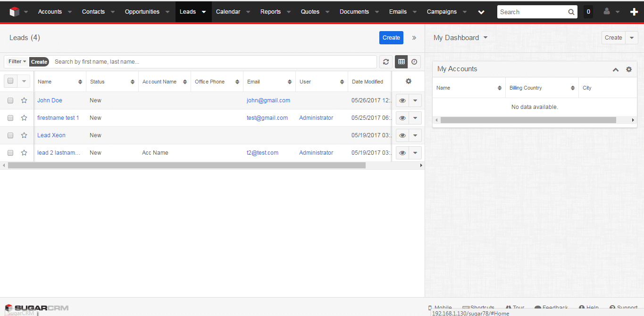Open the Contacts module tab
Screen dimensions: 644x316
[93, 12]
